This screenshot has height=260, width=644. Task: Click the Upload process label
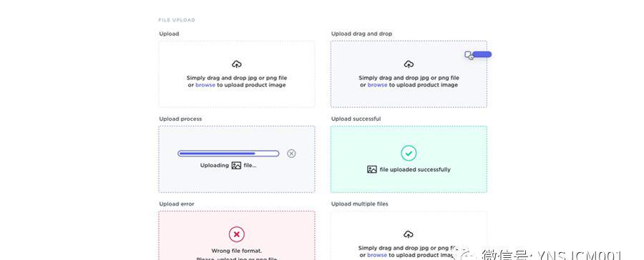click(x=181, y=119)
